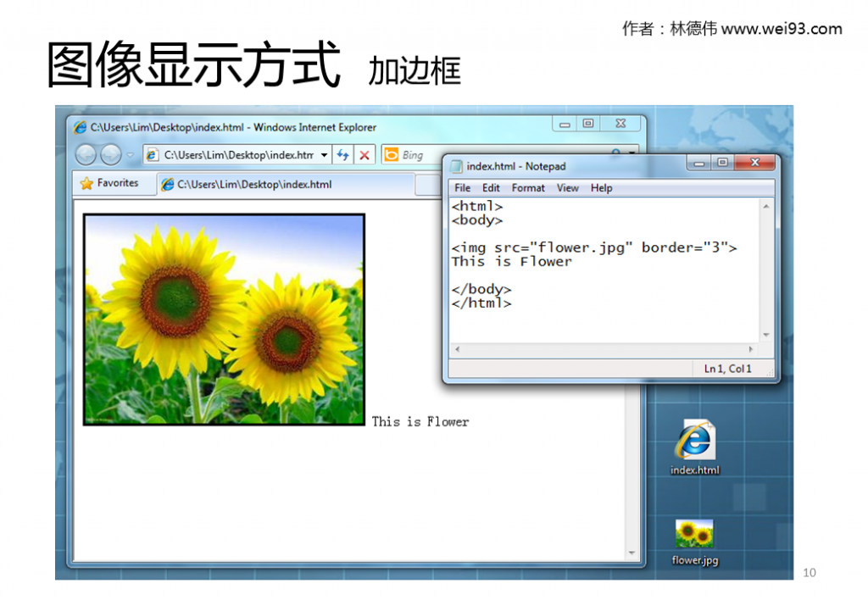Click the Back button in Internet Explorer
The width and height of the screenshot is (868, 600).
[x=86, y=155]
